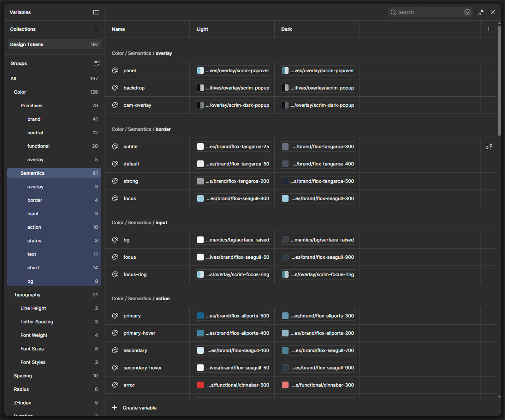This screenshot has width=505, height=420.
Task: Select the Color group
Action: pyautogui.click(x=54, y=92)
